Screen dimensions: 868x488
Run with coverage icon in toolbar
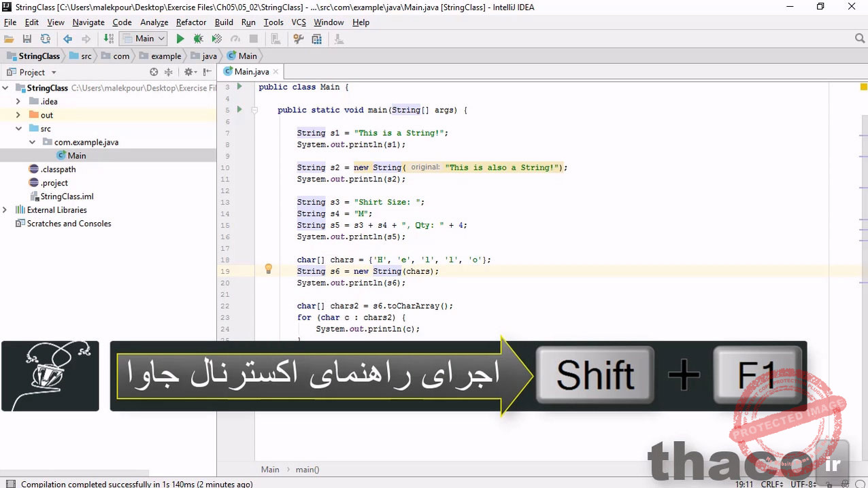click(x=216, y=39)
